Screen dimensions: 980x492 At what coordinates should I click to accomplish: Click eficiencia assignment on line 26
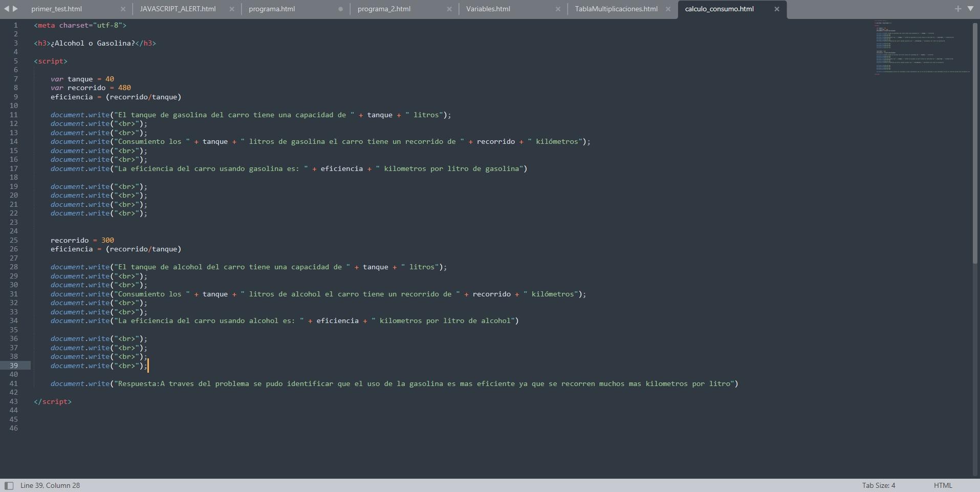point(116,249)
